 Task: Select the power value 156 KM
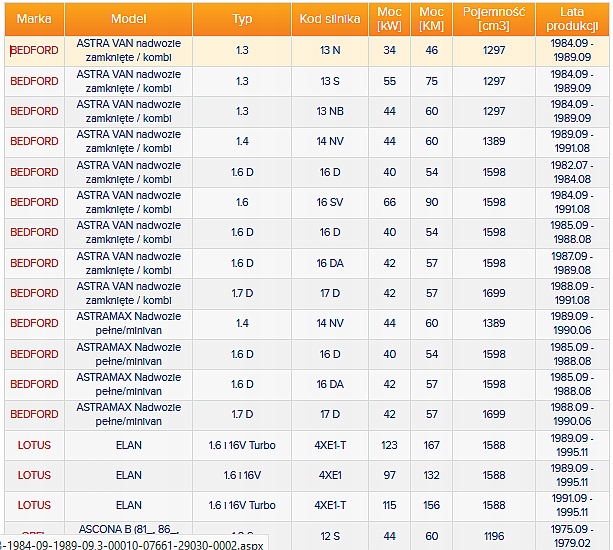point(432,505)
